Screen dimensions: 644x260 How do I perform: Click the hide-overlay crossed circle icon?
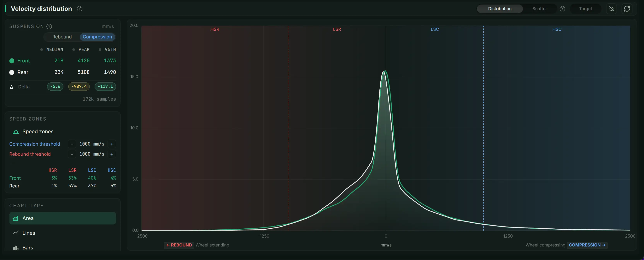pos(612,9)
